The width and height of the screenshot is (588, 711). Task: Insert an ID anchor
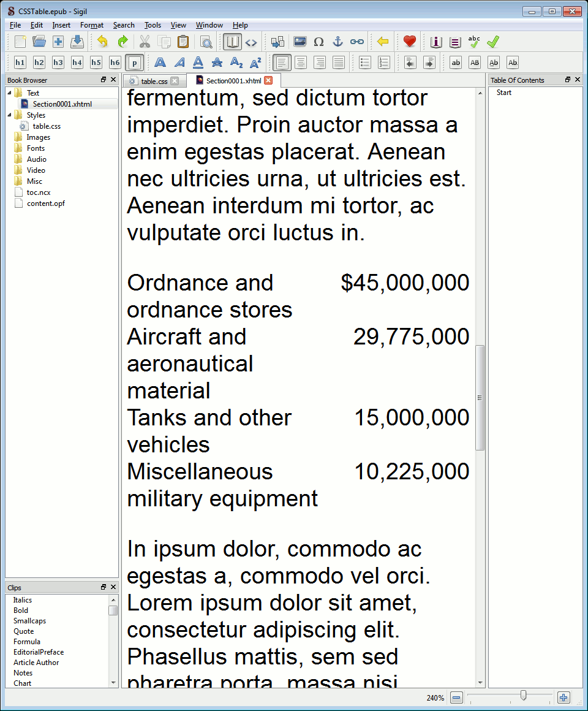tap(338, 42)
